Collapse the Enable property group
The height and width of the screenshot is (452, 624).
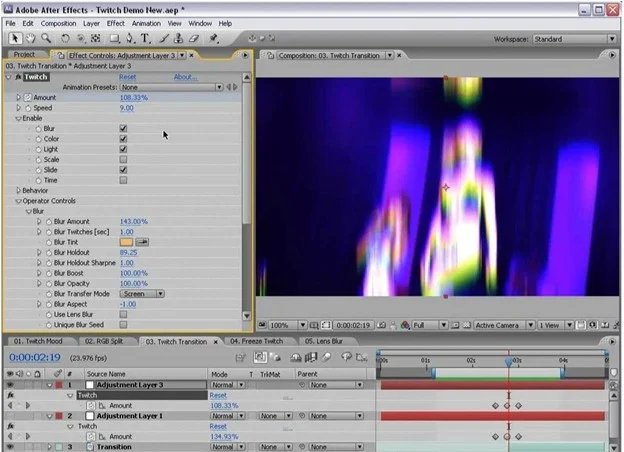(18, 118)
